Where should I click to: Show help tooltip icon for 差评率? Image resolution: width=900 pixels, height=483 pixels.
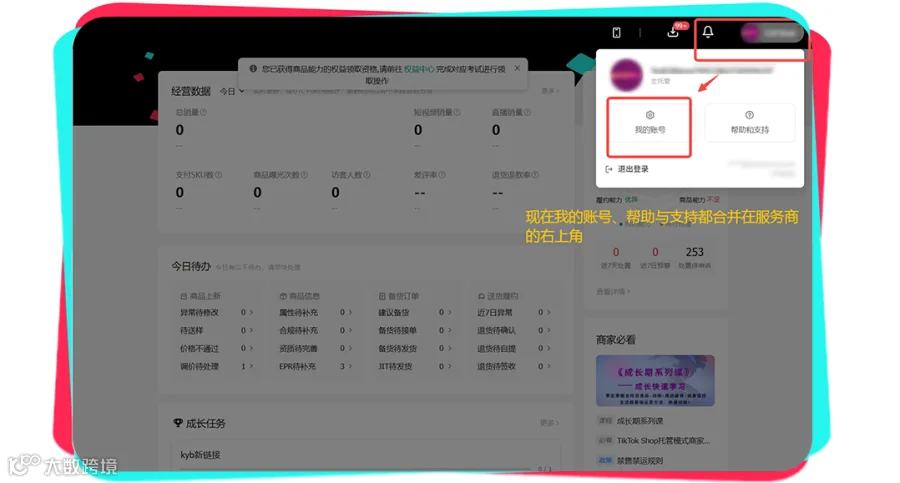click(442, 175)
